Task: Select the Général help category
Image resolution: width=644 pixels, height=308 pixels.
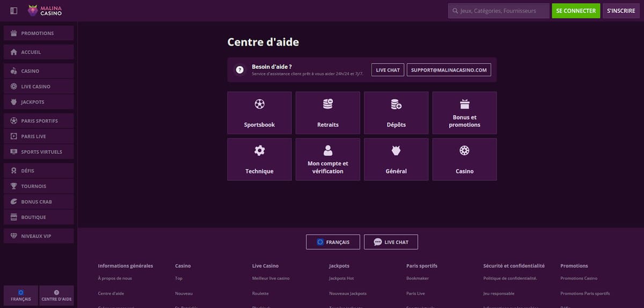Action: coord(396,159)
